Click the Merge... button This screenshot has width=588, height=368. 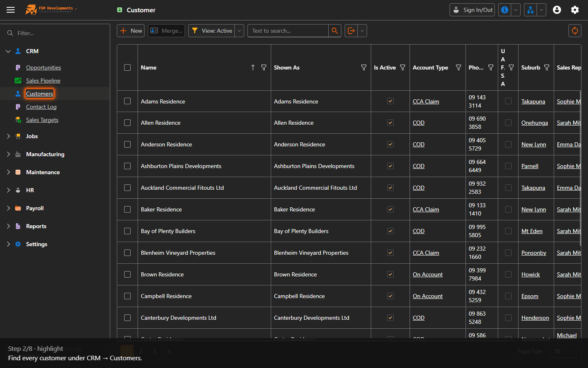tap(166, 31)
